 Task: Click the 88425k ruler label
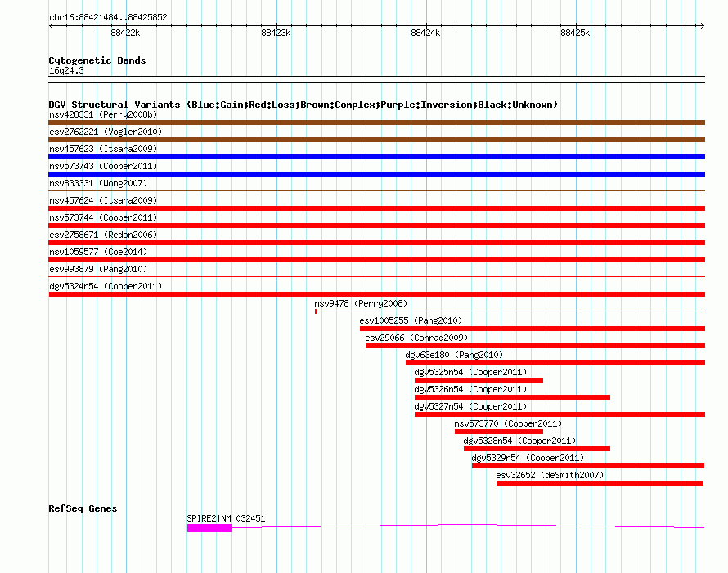pos(575,33)
